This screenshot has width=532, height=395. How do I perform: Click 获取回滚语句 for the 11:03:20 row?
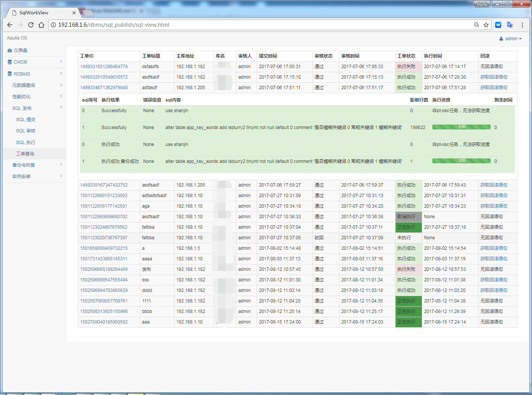click(494, 290)
